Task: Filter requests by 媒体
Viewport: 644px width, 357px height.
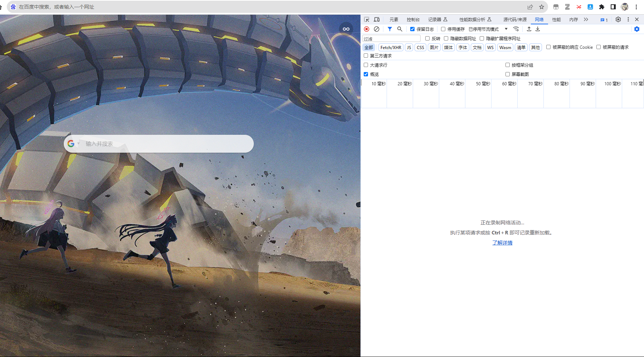Action: (x=449, y=47)
